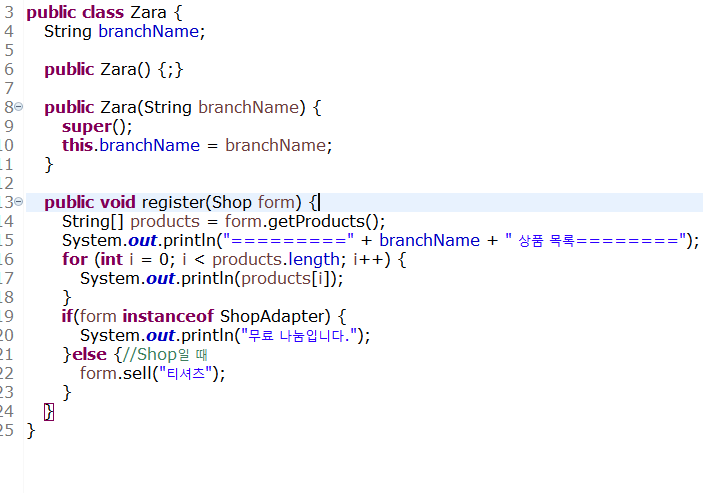The height and width of the screenshot is (493, 703).
Task: Click the String type on line 4
Action: pos(68,31)
